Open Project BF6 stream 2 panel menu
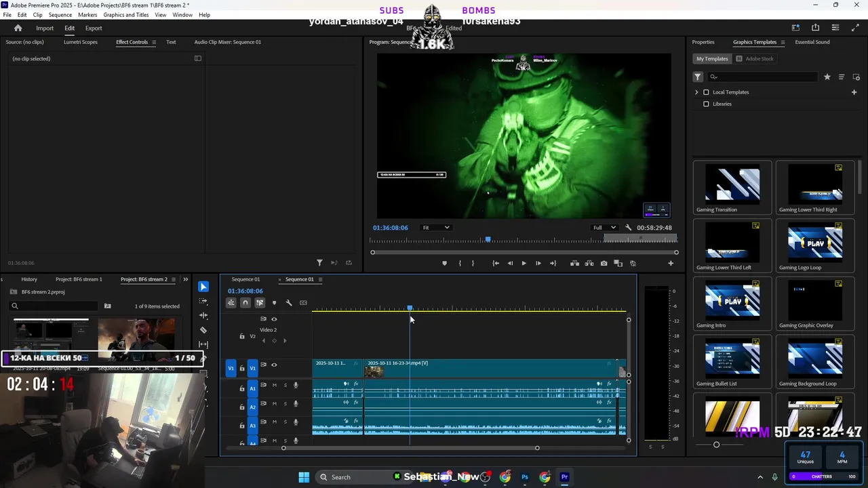Viewport: 868px width, 488px height. 174,279
